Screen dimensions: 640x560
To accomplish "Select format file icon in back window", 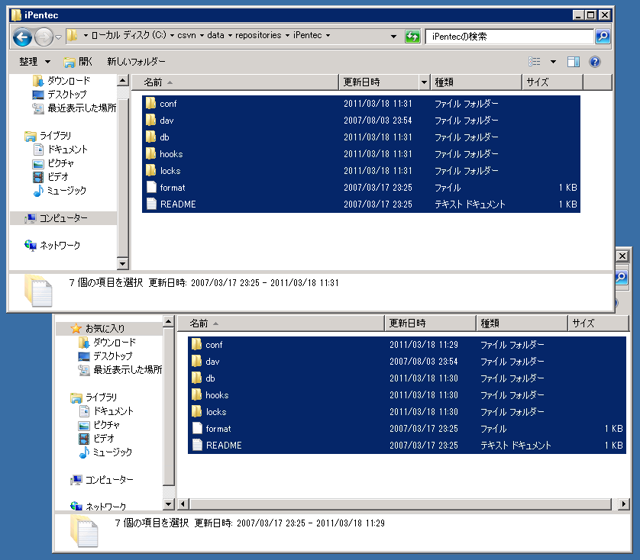I will tap(198, 428).
